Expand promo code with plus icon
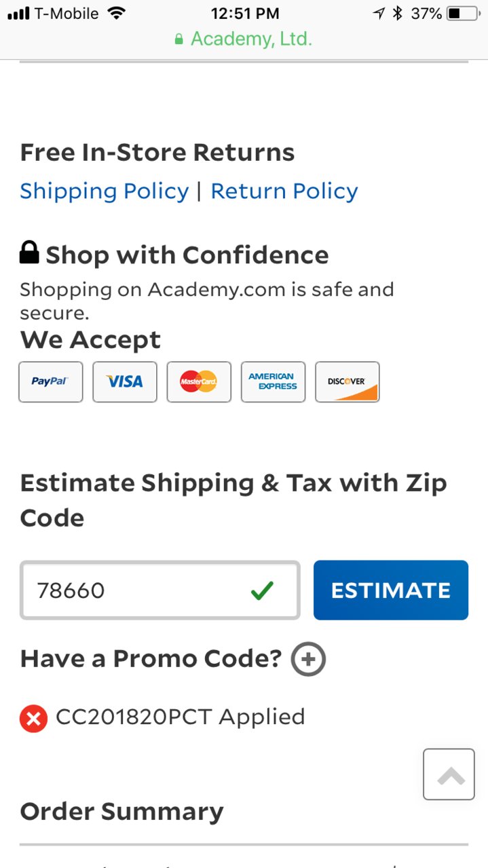The image size is (488, 868). (x=308, y=659)
